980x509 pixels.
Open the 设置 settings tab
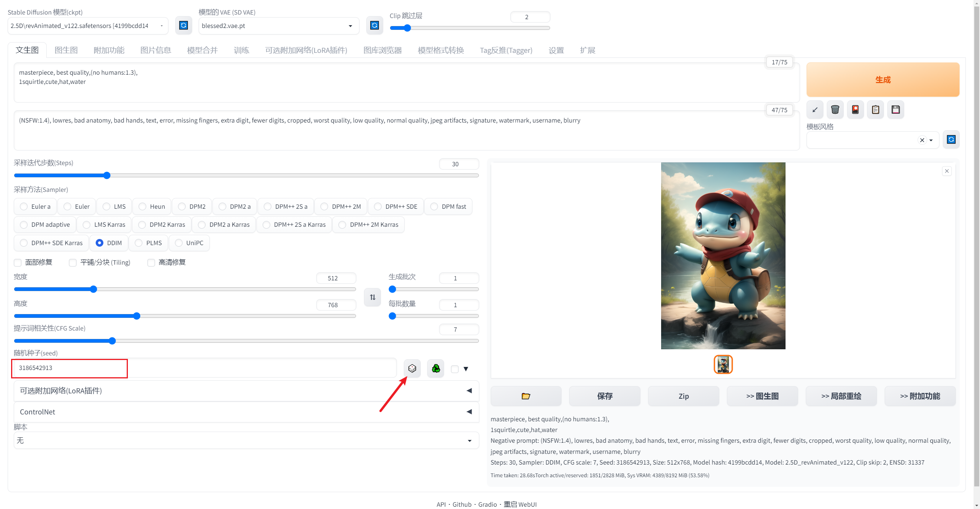(556, 50)
